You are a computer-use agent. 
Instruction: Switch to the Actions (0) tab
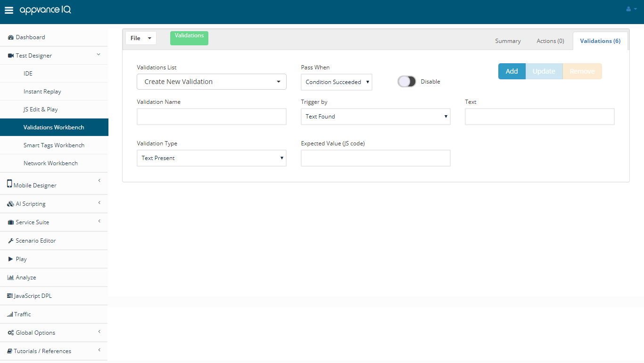pos(550,41)
